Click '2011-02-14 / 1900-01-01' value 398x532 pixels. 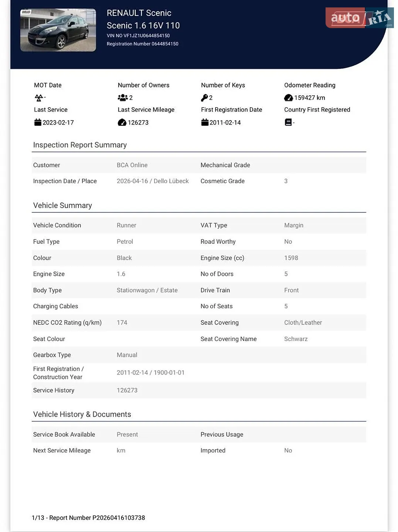tap(150, 373)
